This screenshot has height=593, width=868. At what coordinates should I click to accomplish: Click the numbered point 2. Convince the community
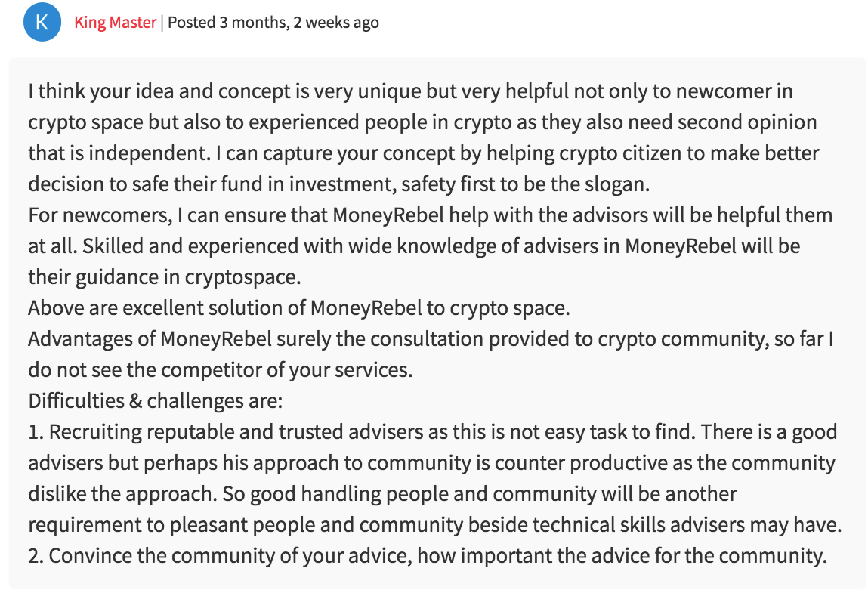(x=428, y=556)
